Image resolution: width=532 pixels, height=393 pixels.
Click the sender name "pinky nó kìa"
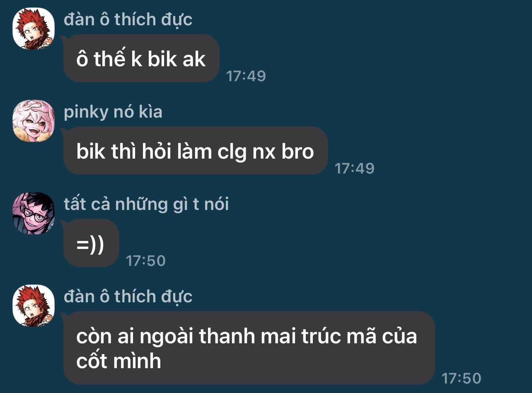point(113,112)
